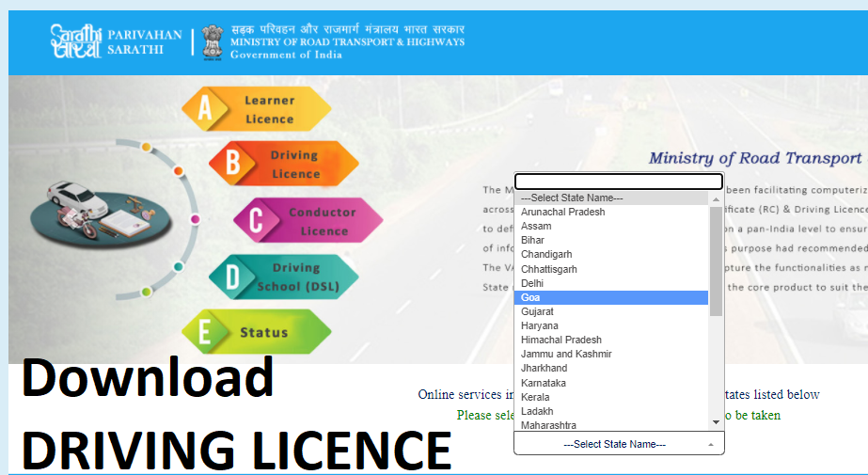
Task: Click the Ministry of Road Transport heading
Action: 757,158
